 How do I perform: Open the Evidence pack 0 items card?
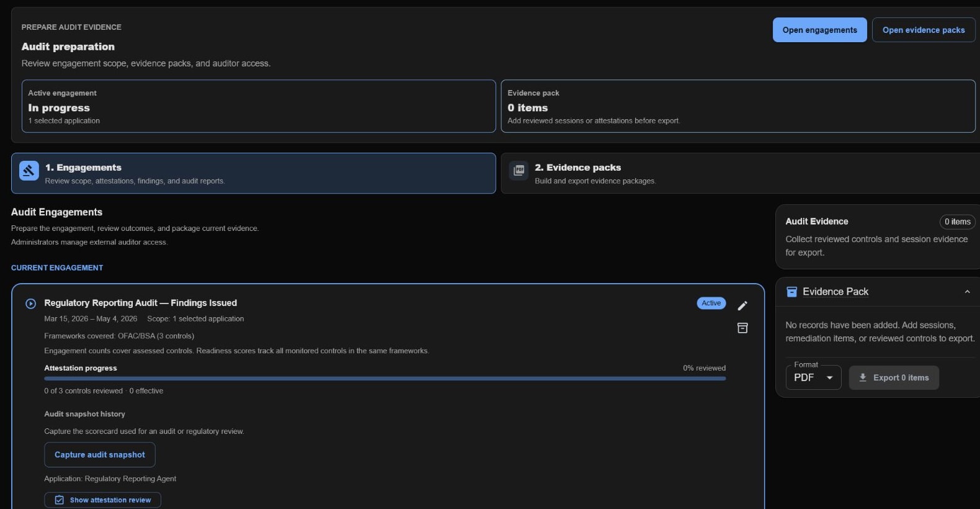(x=738, y=106)
